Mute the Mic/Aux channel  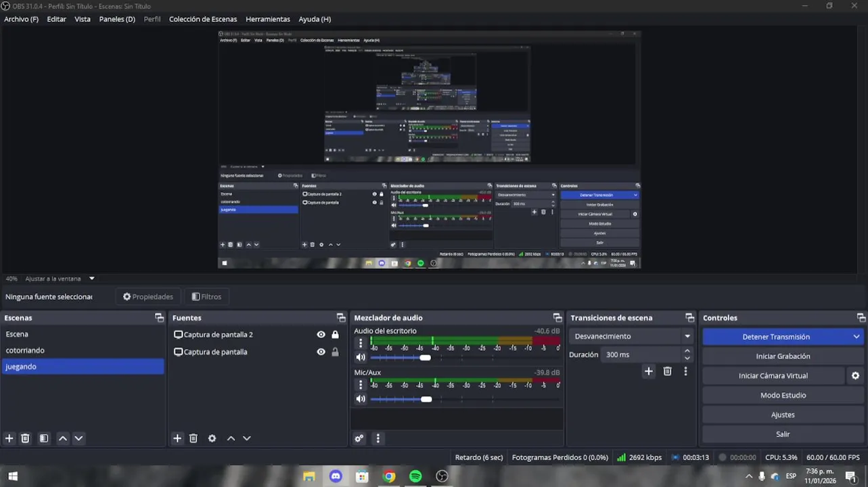pos(361,399)
